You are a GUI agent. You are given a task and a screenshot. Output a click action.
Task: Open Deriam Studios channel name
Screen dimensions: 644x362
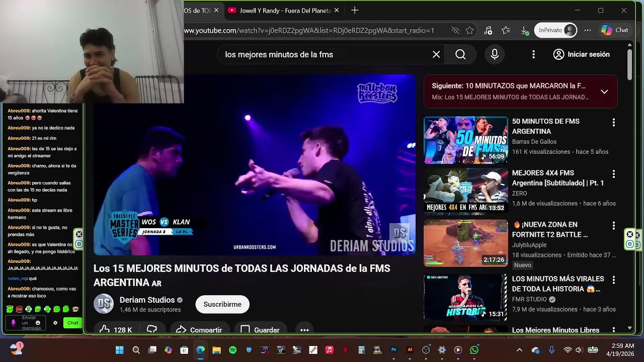(147, 300)
